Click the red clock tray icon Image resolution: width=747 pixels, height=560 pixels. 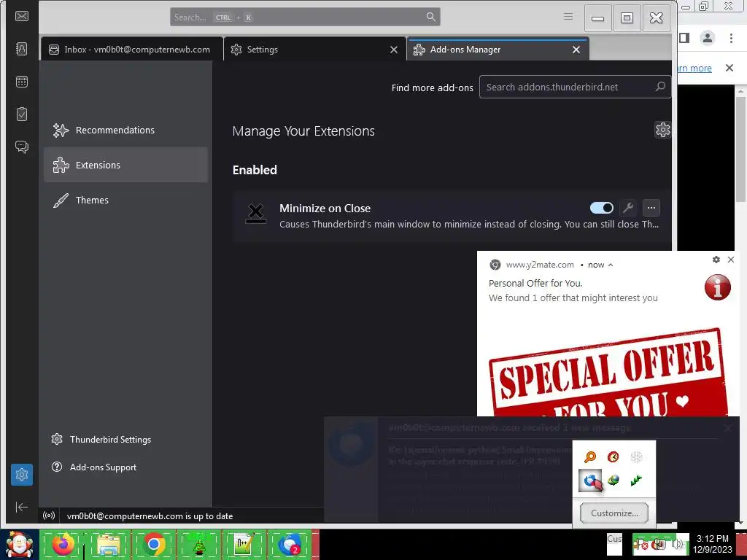tap(613, 456)
